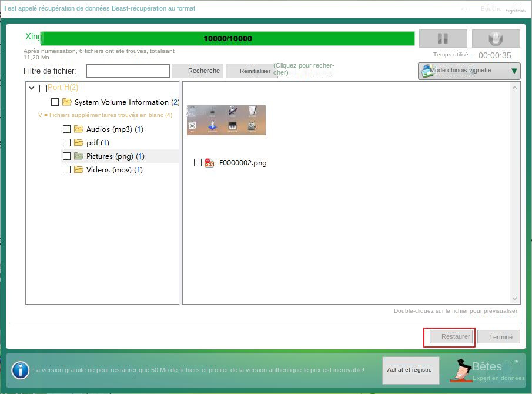Image resolution: width=532 pixels, height=394 pixels.
Task: Check the Port H(2) root checkbox
Action: click(x=43, y=89)
